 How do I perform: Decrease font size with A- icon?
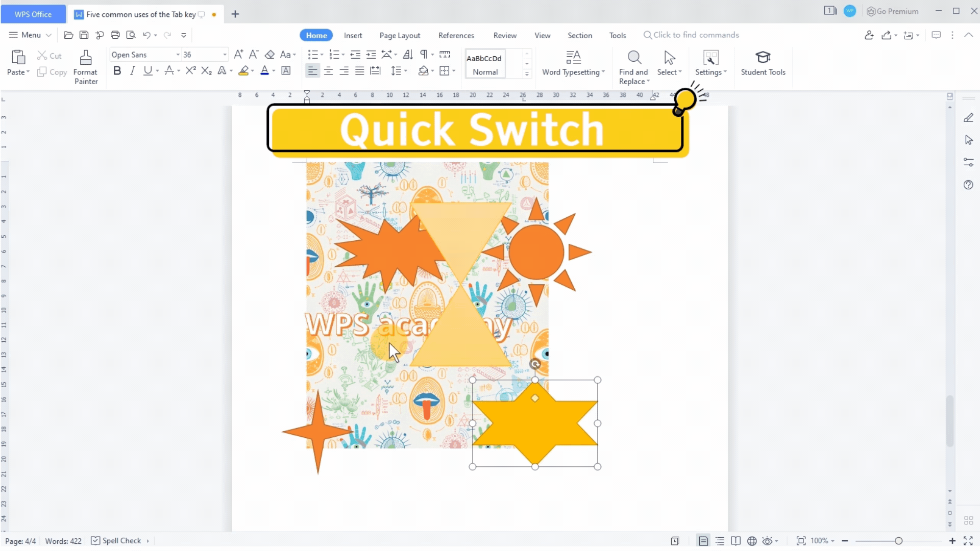point(254,55)
